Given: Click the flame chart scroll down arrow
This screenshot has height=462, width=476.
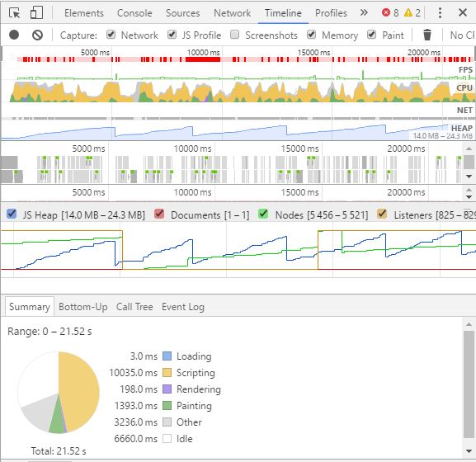Looking at the screenshot, I should tap(469, 177).
